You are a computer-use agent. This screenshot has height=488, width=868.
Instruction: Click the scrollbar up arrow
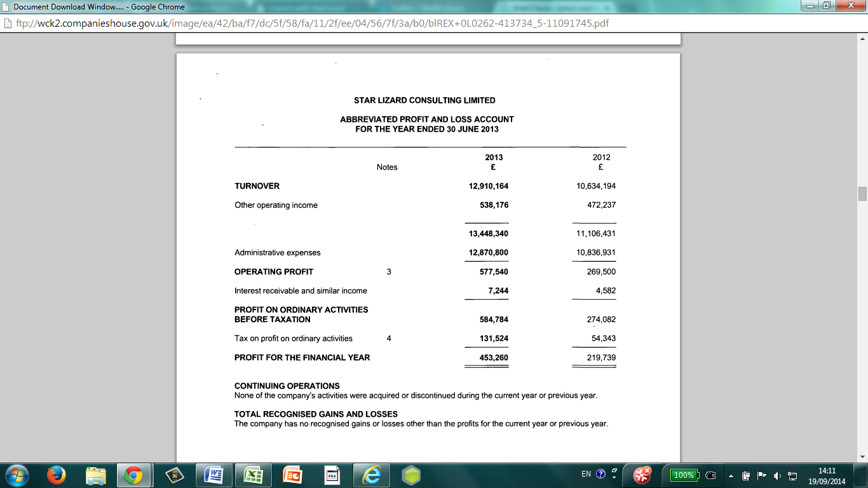[x=862, y=37]
